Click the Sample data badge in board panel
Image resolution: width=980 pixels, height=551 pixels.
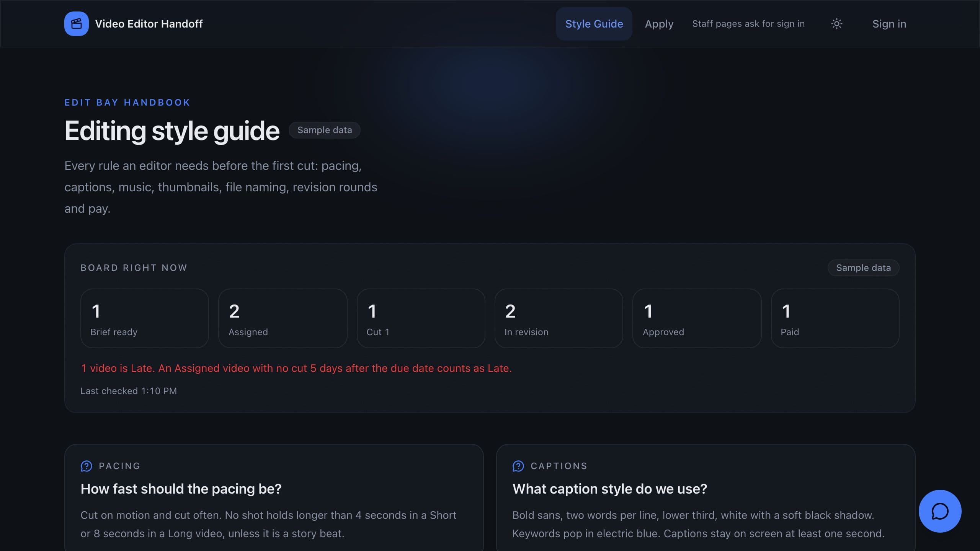[x=864, y=268]
